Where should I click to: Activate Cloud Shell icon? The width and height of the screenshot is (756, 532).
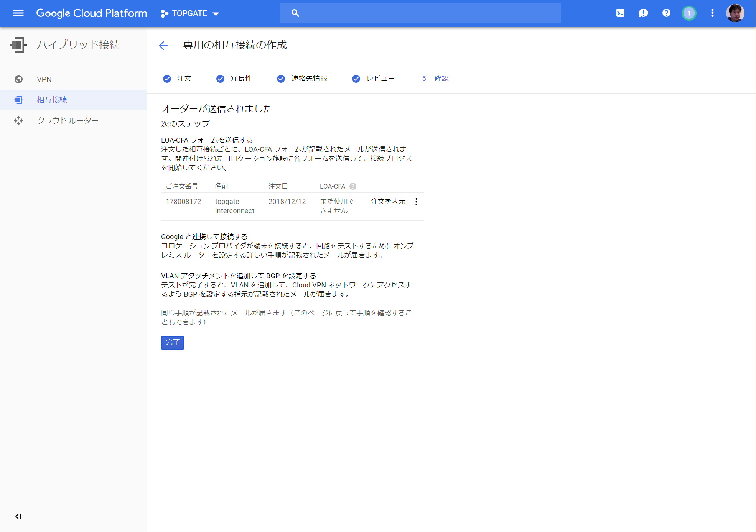point(620,13)
